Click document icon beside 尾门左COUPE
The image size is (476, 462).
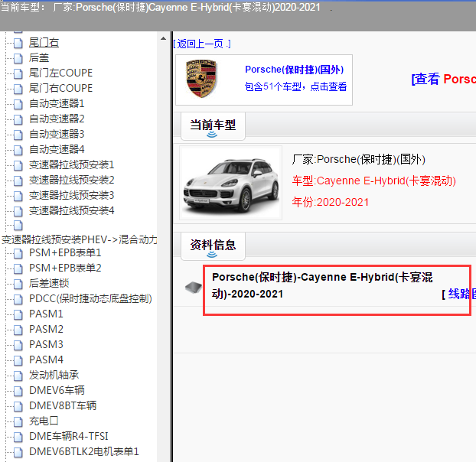click(18, 73)
